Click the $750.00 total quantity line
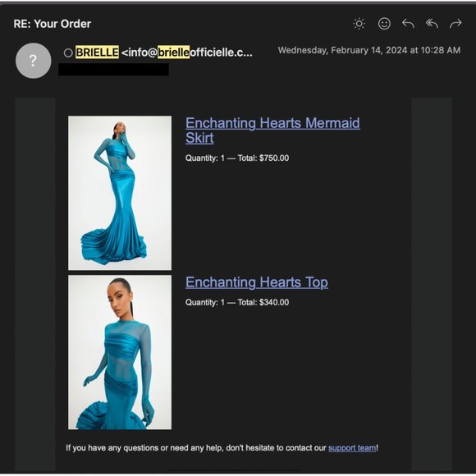The height and width of the screenshot is (476, 476). coord(237,158)
